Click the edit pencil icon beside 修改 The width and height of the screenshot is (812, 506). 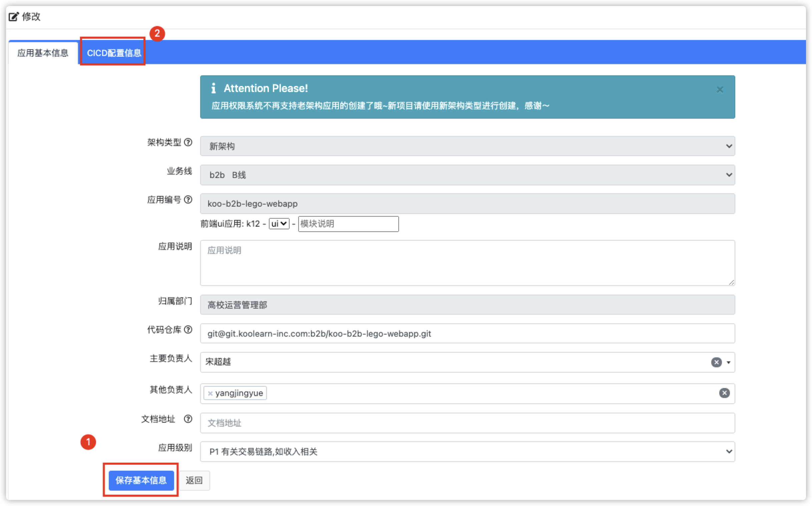click(14, 16)
